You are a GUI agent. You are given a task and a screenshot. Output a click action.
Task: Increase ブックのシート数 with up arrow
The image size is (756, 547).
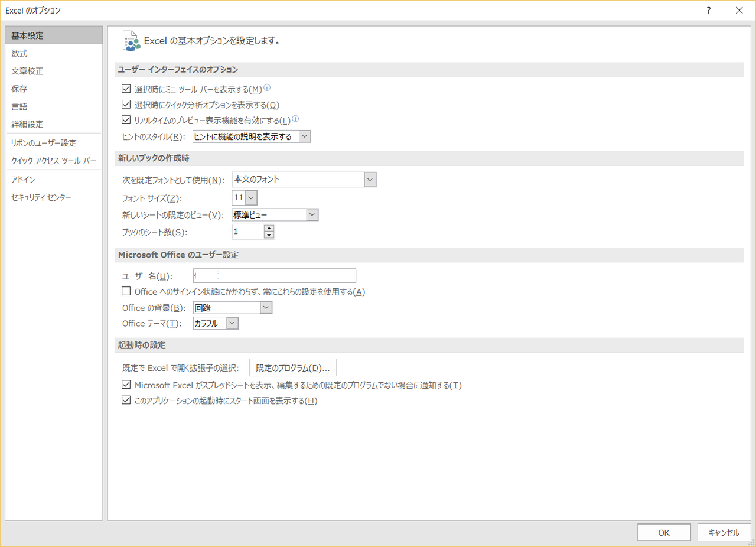(269, 228)
